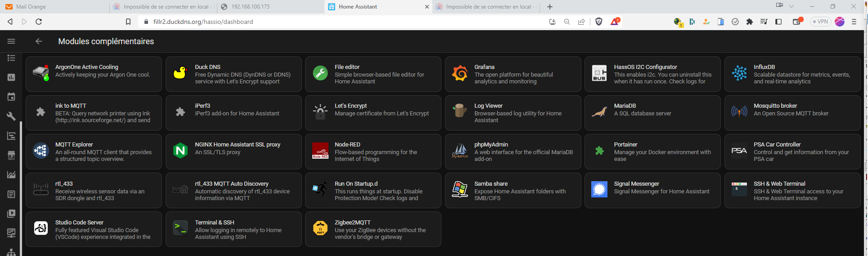Click the Signal Messenger blue icon
This screenshot has height=256, width=868.
(x=599, y=189)
